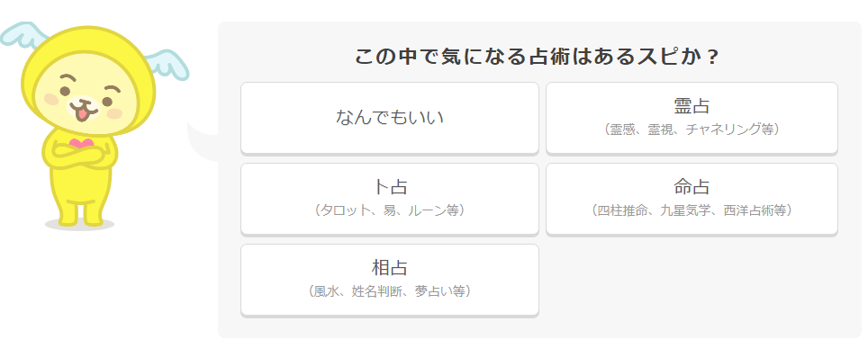Click the pink heart on the mascot
The height and width of the screenshot is (357, 868).
81,143
